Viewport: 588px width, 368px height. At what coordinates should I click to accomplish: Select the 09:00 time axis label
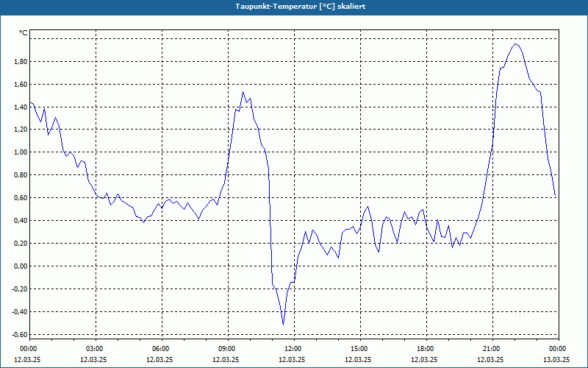coord(228,349)
